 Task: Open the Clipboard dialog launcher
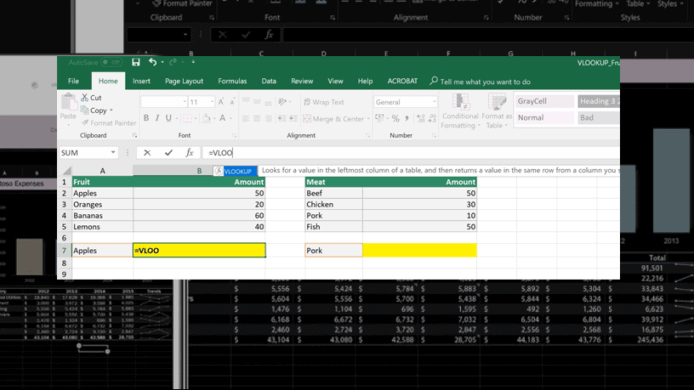(x=135, y=135)
